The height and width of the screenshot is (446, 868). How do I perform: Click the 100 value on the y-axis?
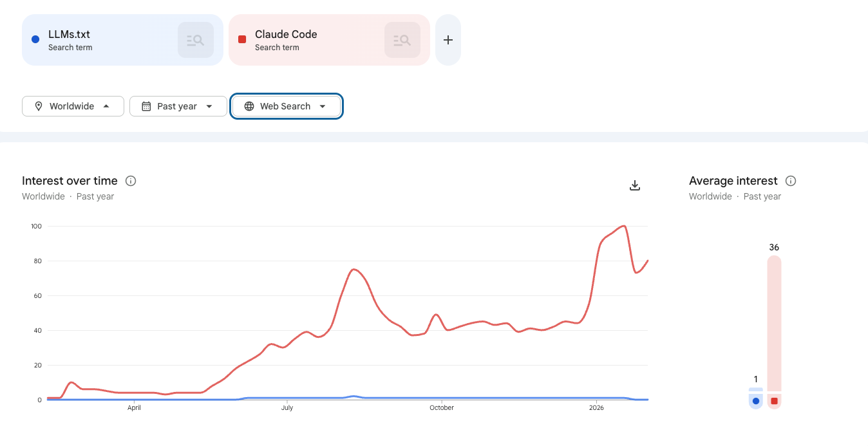tap(36, 227)
